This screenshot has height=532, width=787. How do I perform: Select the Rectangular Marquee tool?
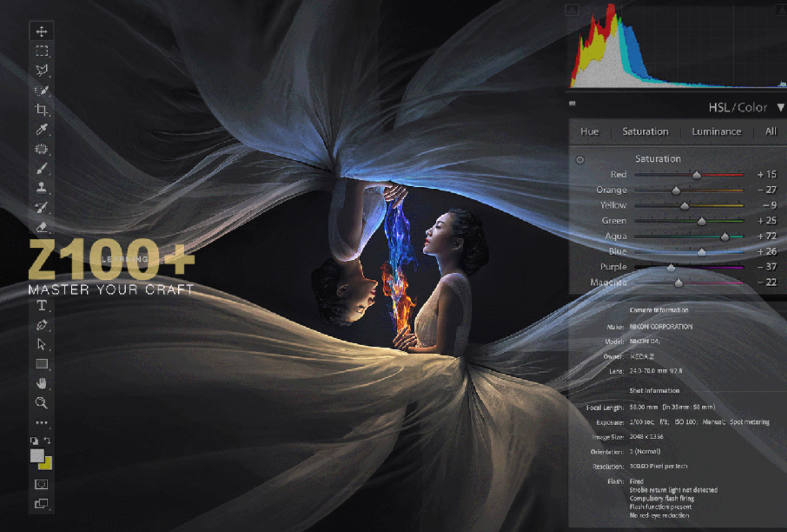tap(41, 51)
